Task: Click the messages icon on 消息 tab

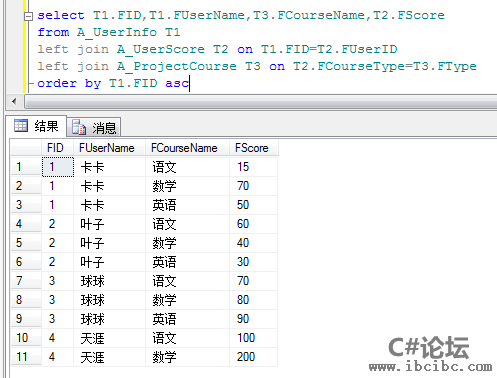Action: pyautogui.click(x=79, y=127)
